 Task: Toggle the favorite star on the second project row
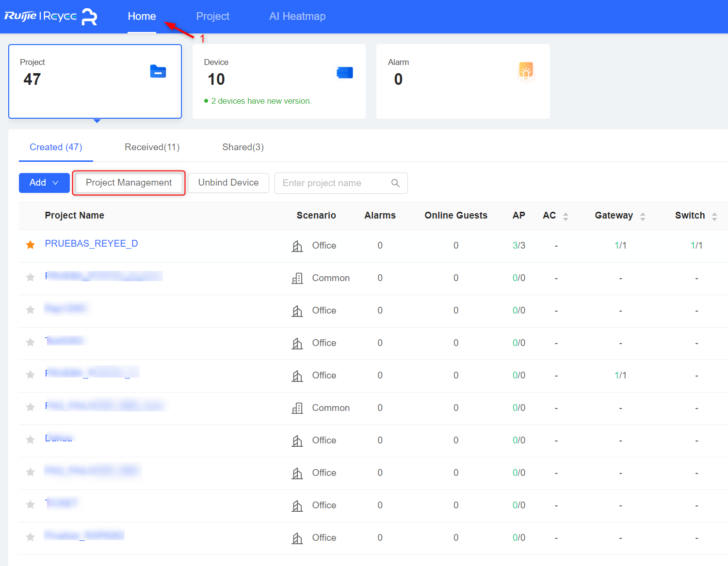pyautogui.click(x=31, y=277)
